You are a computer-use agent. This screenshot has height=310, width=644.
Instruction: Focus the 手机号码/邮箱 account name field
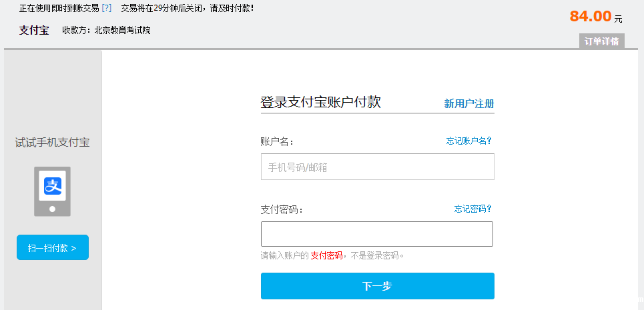tap(377, 167)
